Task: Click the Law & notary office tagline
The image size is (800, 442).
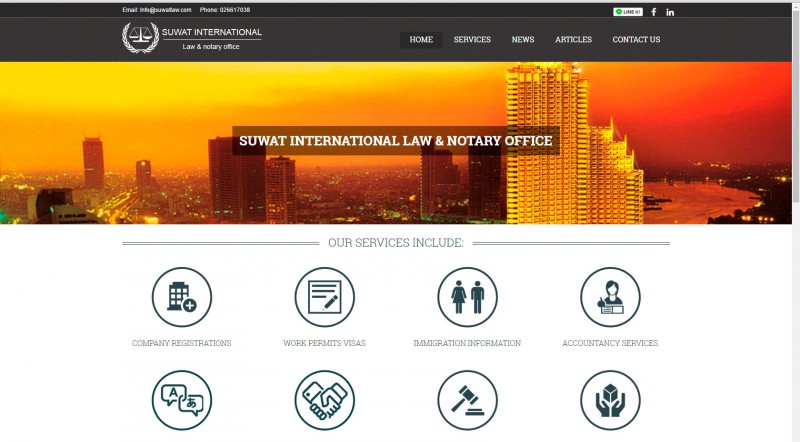Action: (211, 46)
